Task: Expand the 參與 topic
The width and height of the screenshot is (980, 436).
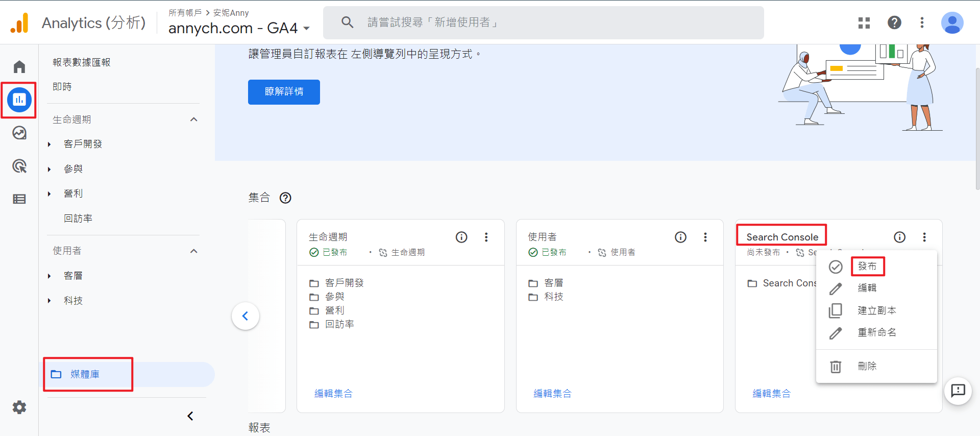Action: [50, 169]
